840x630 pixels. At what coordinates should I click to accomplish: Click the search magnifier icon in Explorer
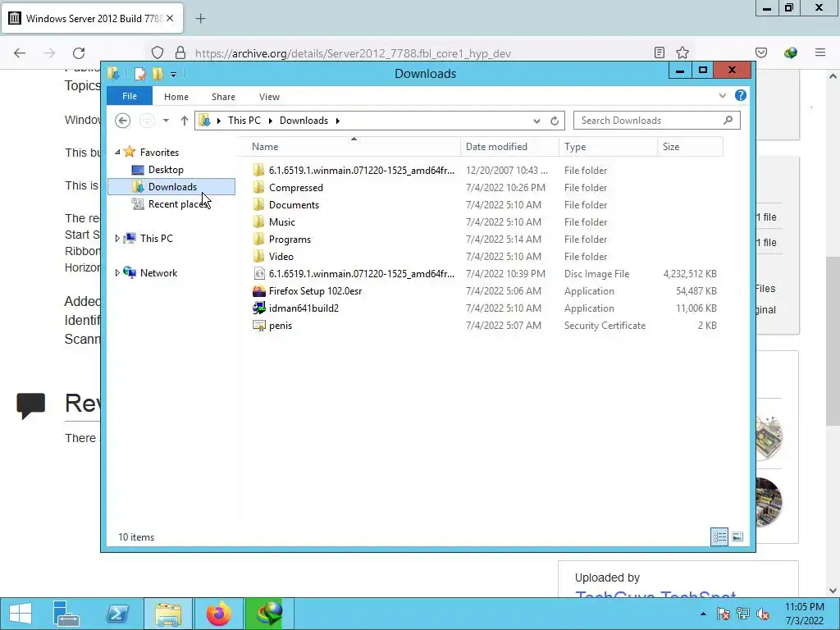[728, 120]
